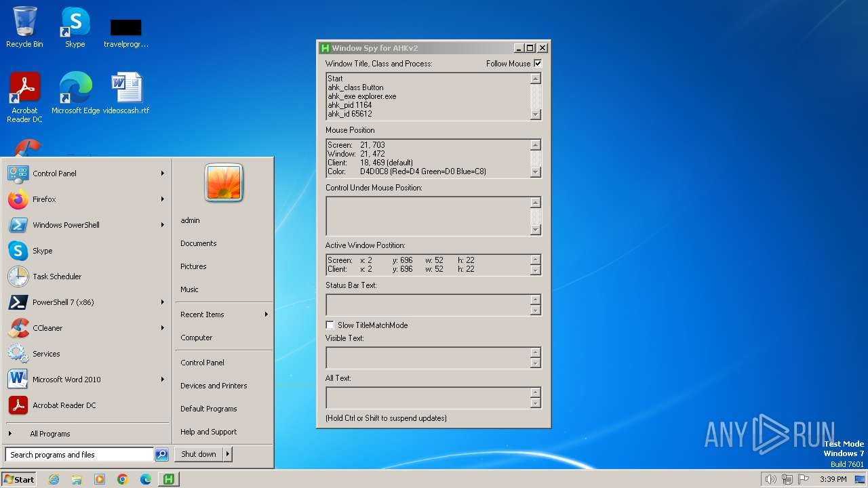Open the Shut down options arrow
The height and width of the screenshot is (488, 868).
tap(228, 454)
